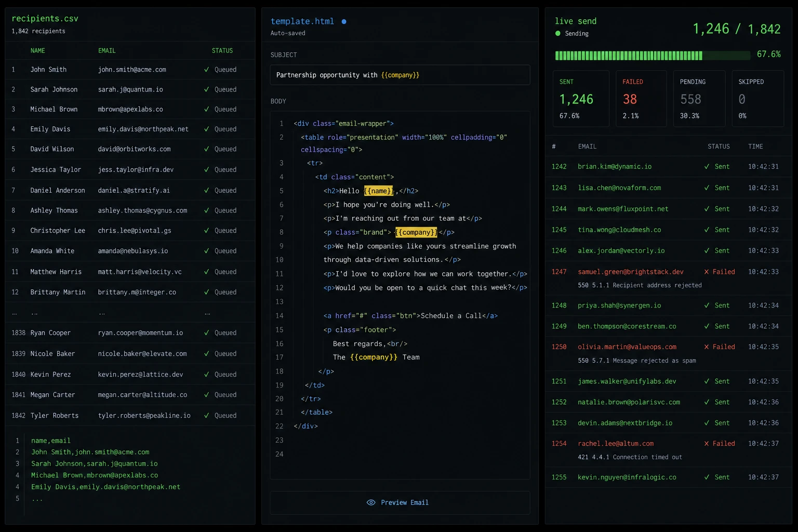The width and height of the screenshot is (798, 532).
Task: Click the sent checkmark for natalie.brown@polarisvc.com
Action: (x=707, y=402)
